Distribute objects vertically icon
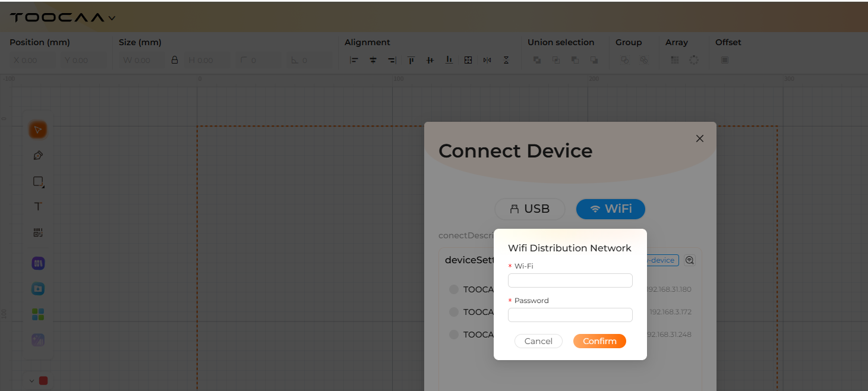Viewport: 868px width, 391px height. [x=506, y=60]
